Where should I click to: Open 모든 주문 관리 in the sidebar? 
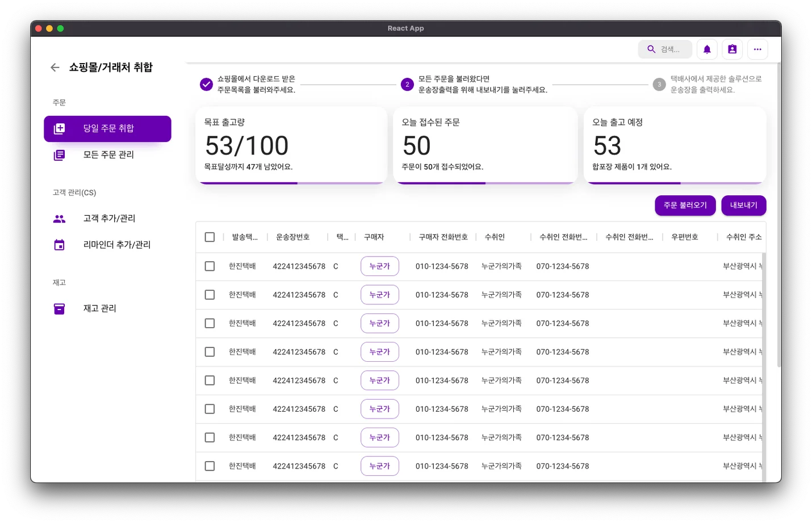[107, 155]
